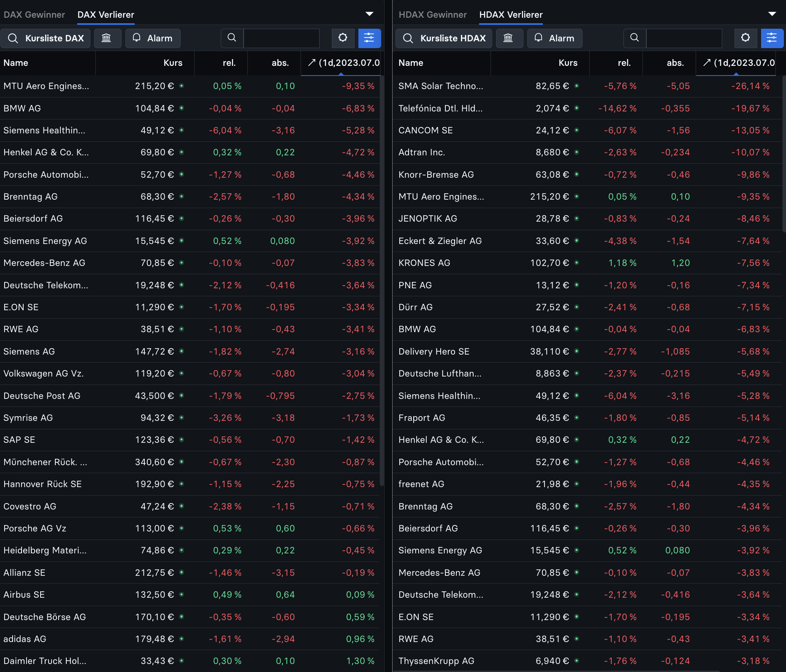This screenshot has width=786, height=672.
Task: Open Deutsche Post AG row
Action: (x=190, y=396)
